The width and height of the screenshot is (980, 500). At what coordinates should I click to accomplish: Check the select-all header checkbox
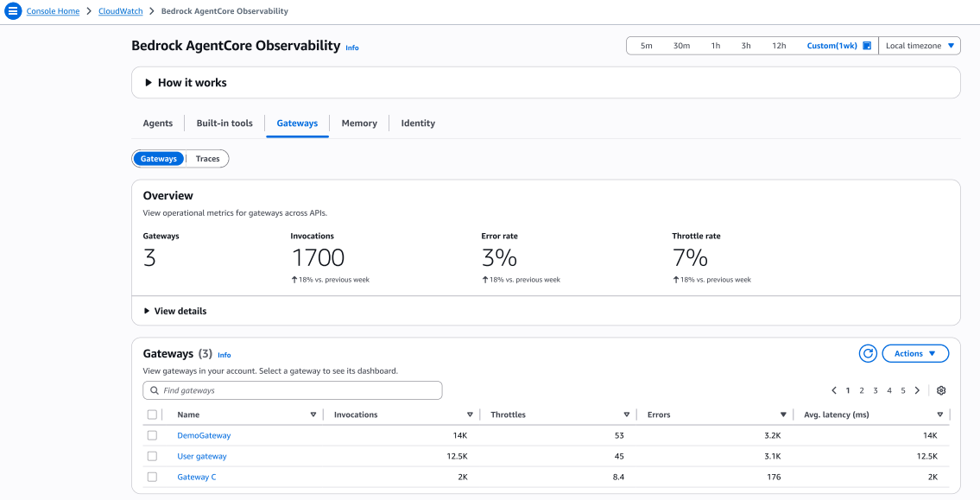(152, 415)
